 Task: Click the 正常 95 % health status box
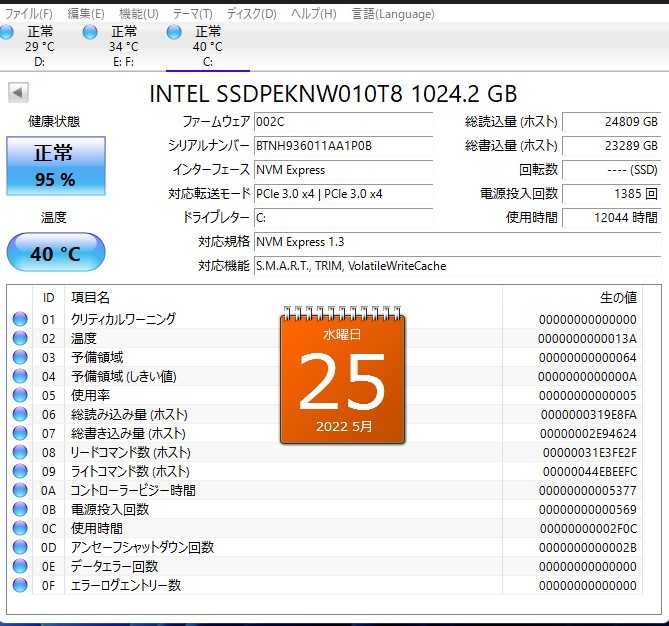55,167
